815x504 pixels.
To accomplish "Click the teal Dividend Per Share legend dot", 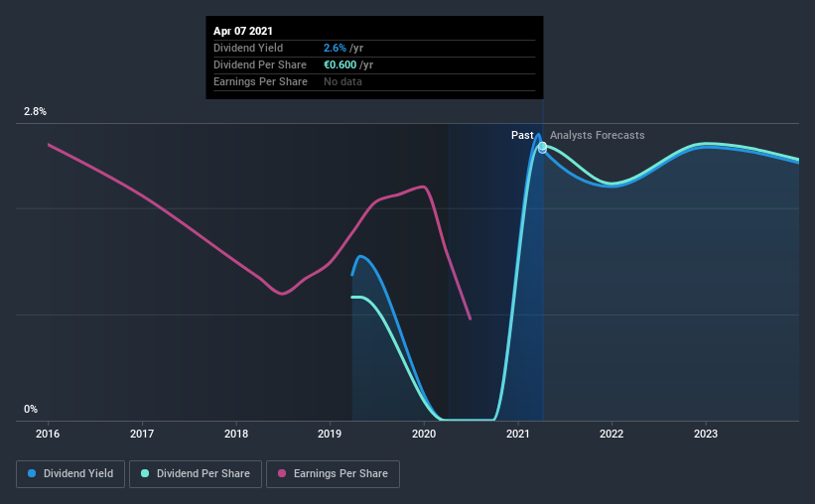I will [x=145, y=473].
